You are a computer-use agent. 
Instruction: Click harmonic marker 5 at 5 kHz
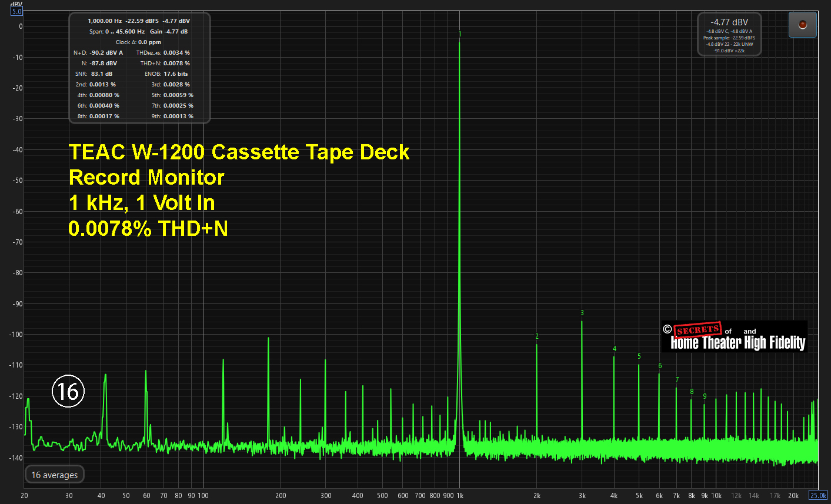pos(639,356)
